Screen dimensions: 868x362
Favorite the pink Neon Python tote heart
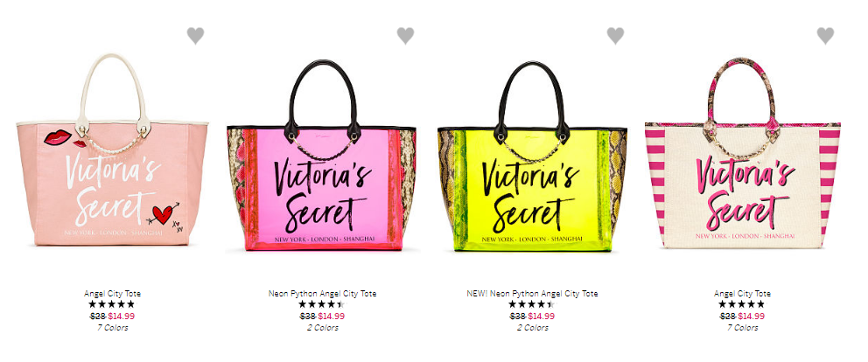tap(405, 36)
